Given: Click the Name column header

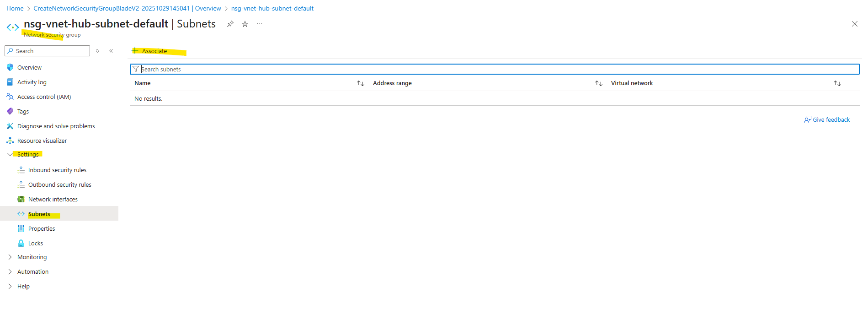Looking at the screenshot, I should pos(143,83).
